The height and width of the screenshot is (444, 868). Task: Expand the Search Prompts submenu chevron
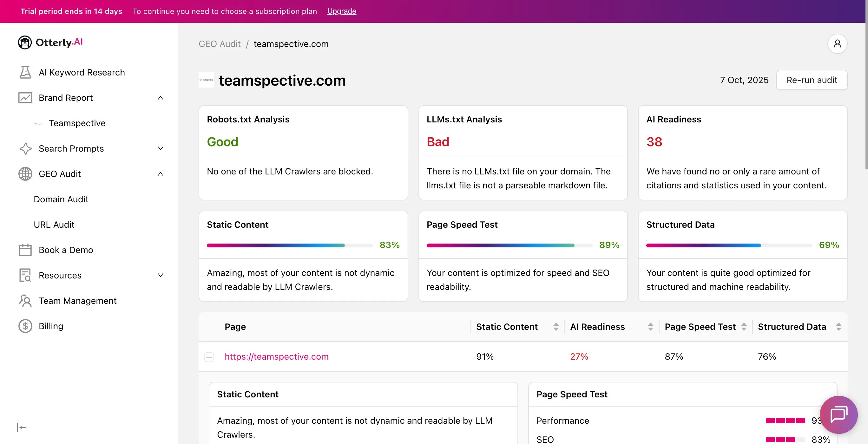[x=161, y=148]
